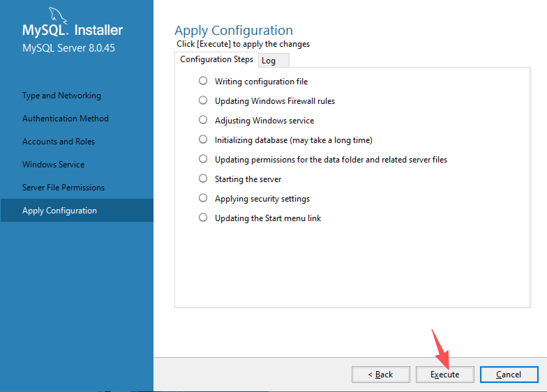The image size is (547, 392).
Task: Click 'Initializing database (may take a long time)' text
Action: [x=294, y=140]
